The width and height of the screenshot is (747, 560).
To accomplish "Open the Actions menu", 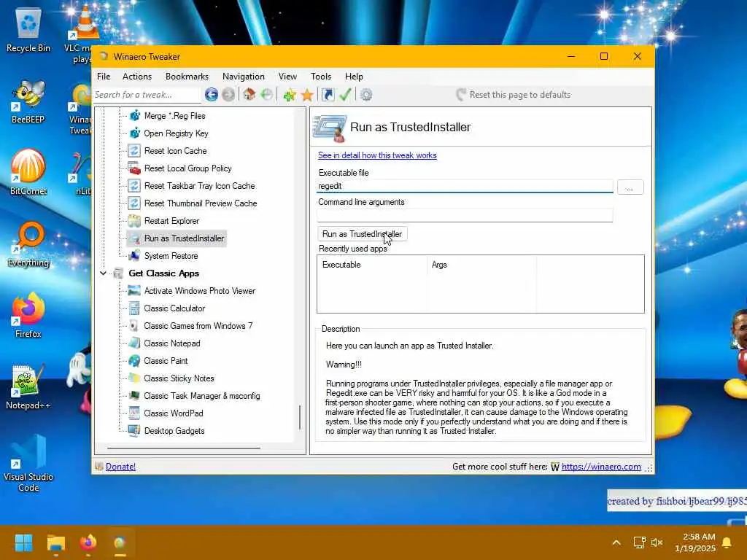I will [x=136, y=77].
